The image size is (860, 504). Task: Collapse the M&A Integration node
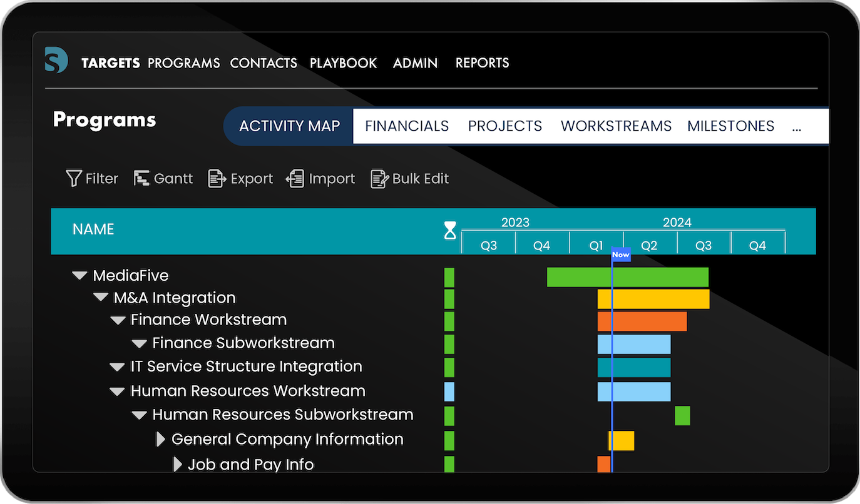coord(101,298)
